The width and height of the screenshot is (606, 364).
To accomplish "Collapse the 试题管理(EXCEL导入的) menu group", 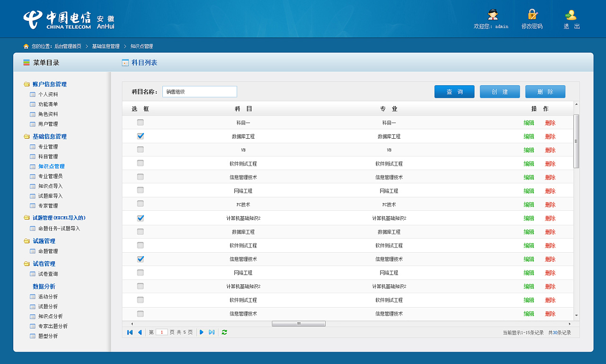I will [54, 218].
